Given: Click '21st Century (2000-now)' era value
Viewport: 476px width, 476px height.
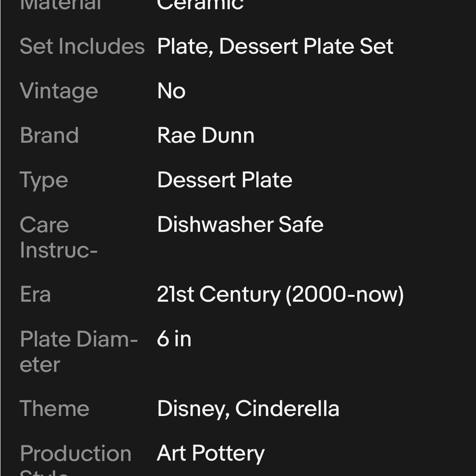Looking at the screenshot, I should pos(280,295).
